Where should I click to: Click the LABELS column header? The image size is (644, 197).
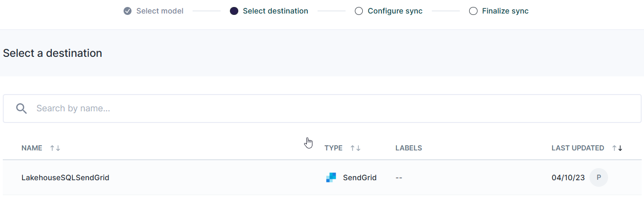[x=409, y=148]
